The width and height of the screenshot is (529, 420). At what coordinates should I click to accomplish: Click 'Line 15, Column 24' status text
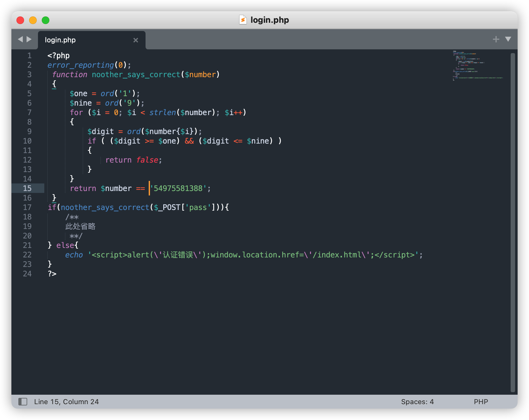pyautogui.click(x=66, y=402)
